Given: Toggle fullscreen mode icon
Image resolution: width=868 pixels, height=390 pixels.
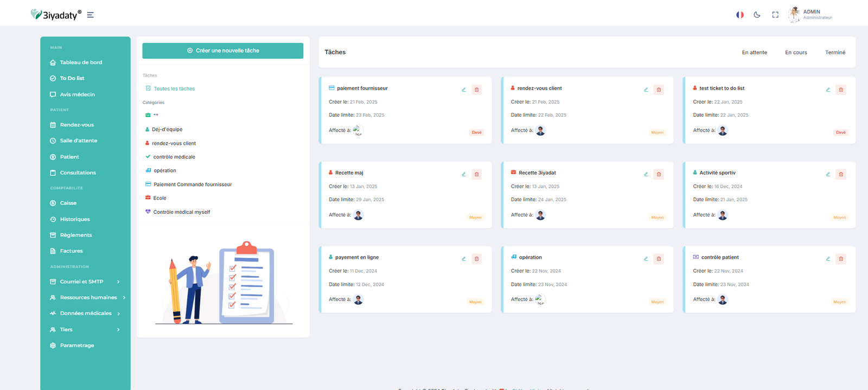Looking at the screenshot, I should [775, 15].
